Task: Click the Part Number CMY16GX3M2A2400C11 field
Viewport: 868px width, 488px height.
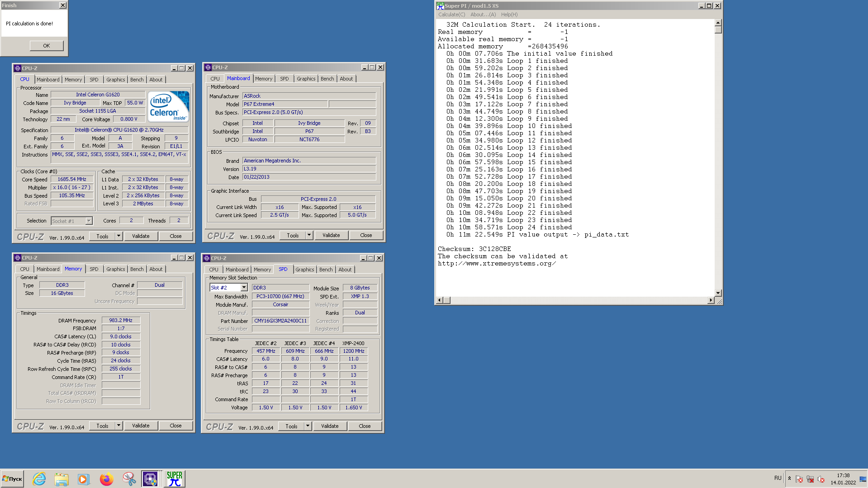Action: [280, 321]
